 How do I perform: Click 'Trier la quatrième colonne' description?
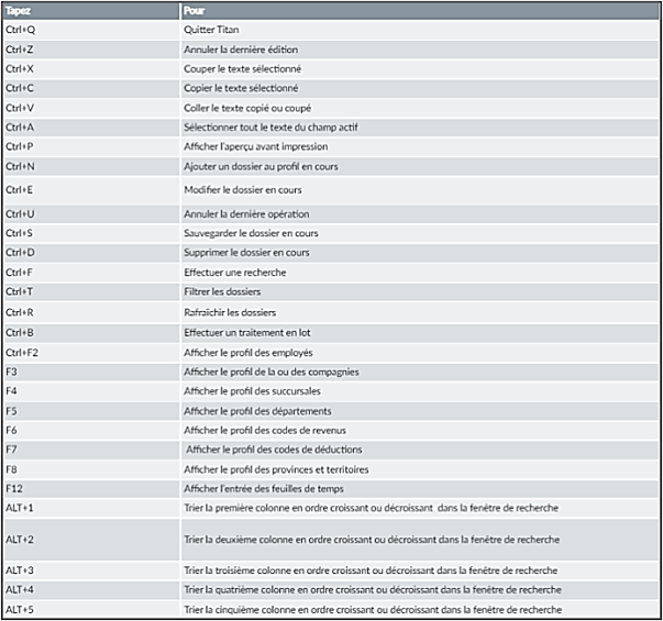tap(373, 590)
